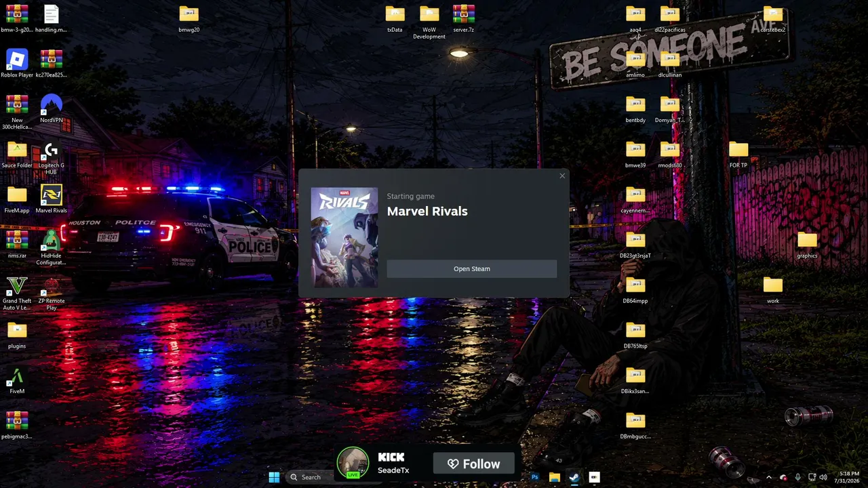Image resolution: width=868 pixels, height=488 pixels.
Task: Select the Sauce Folder icon
Action: click(x=17, y=154)
